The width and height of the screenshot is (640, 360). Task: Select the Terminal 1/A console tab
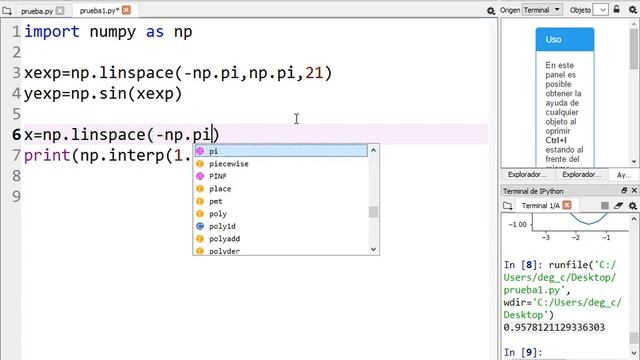point(540,206)
